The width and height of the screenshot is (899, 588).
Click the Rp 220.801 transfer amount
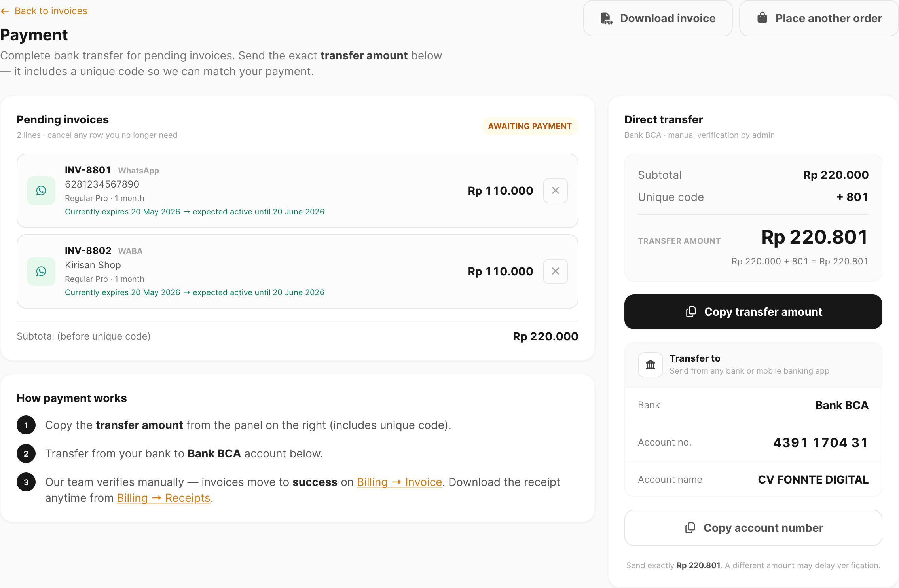(815, 237)
